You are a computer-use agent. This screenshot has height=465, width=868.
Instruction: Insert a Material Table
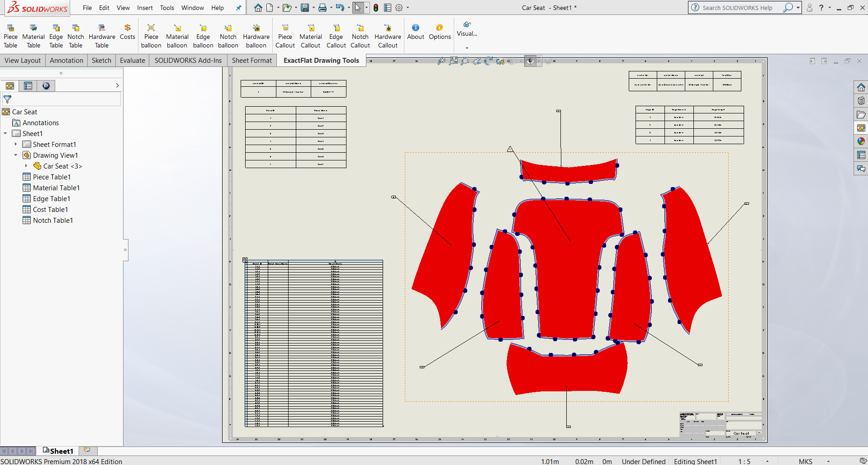click(x=33, y=36)
